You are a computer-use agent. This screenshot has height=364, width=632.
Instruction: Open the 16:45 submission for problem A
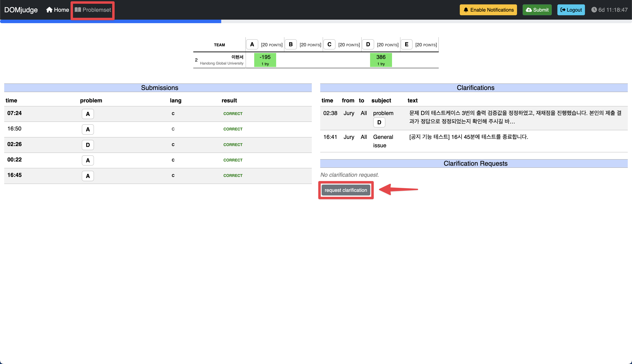tap(15, 175)
